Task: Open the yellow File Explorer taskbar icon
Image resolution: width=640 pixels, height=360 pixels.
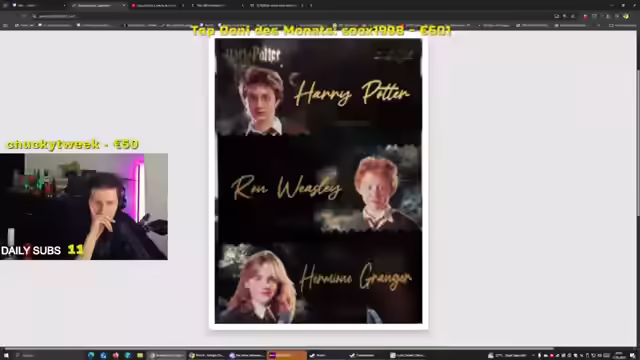Action: 140,355
